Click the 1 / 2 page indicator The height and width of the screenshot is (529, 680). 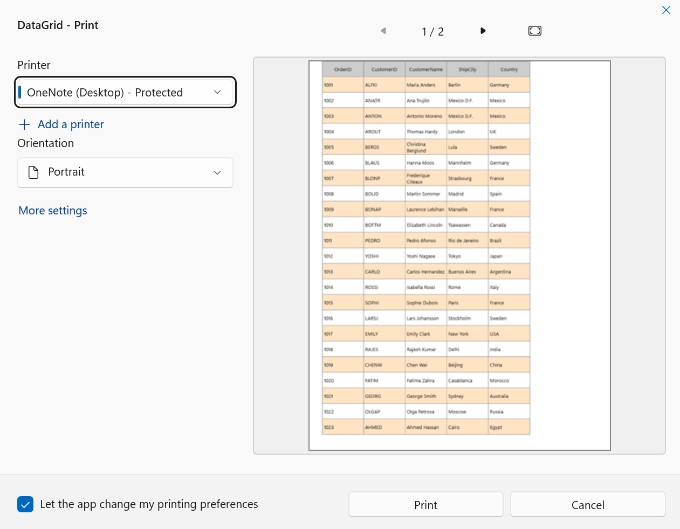pyautogui.click(x=432, y=32)
